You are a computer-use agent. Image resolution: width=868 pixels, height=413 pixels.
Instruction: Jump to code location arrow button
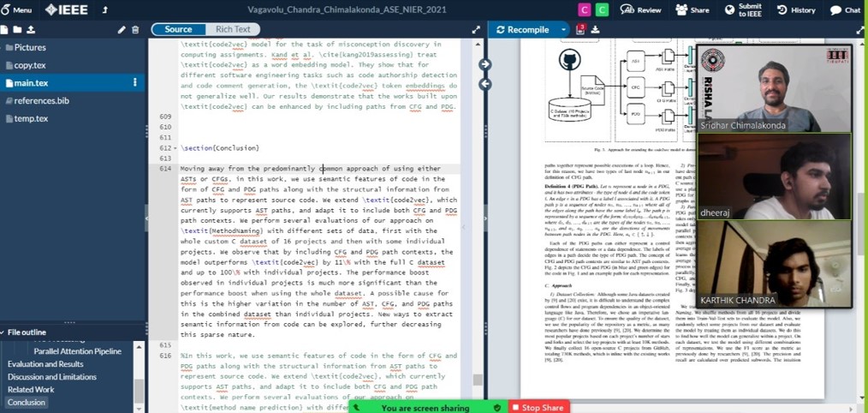[485, 84]
